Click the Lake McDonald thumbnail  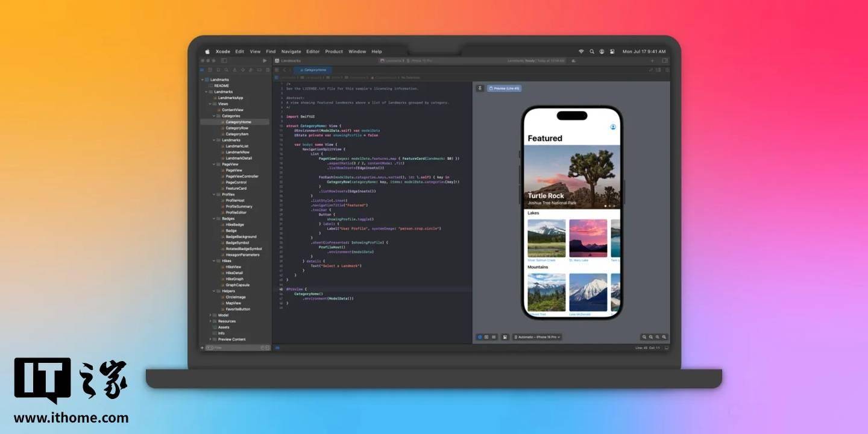coord(588,292)
